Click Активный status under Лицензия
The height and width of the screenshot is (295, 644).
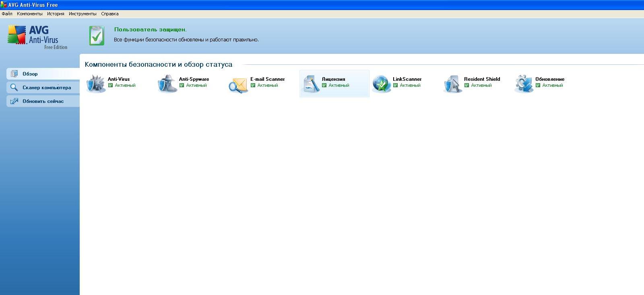[339, 85]
